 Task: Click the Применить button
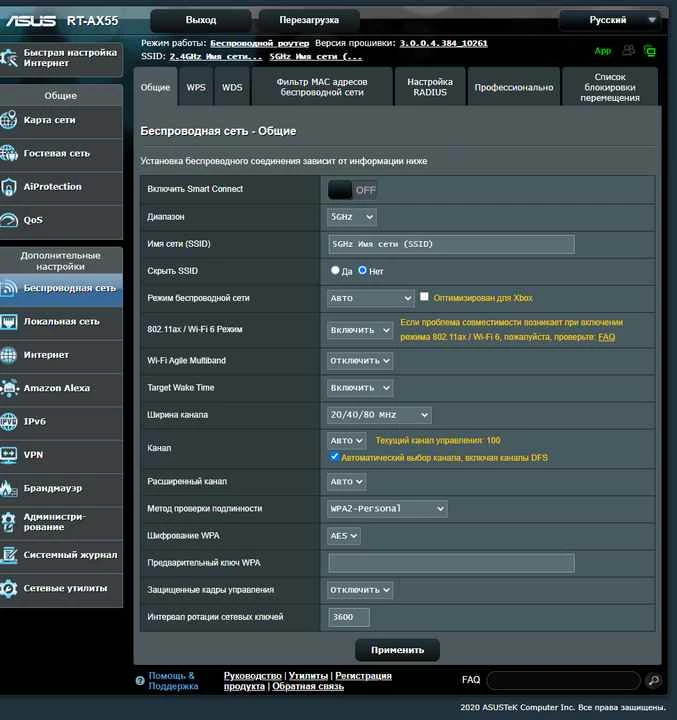[397, 650]
